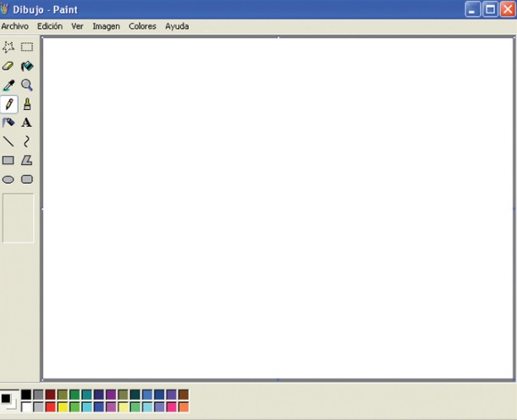Image resolution: width=517 pixels, height=420 pixels.
Task: Choose the bright yellow palette swatch
Action: [x=63, y=406]
